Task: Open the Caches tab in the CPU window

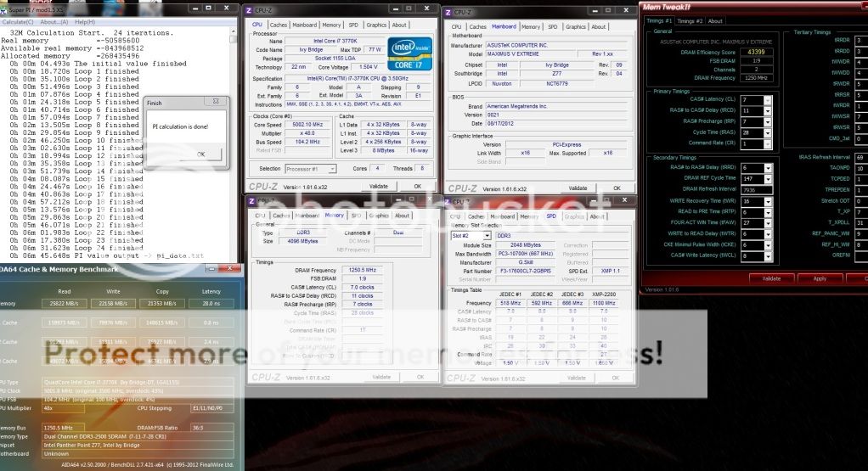Action: point(279,25)
